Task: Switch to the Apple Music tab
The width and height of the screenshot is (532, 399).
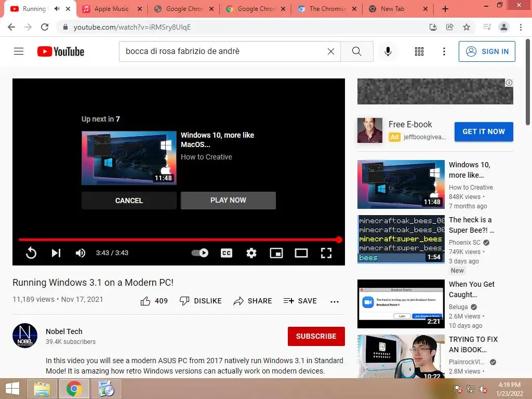Action: pos(112,9)
